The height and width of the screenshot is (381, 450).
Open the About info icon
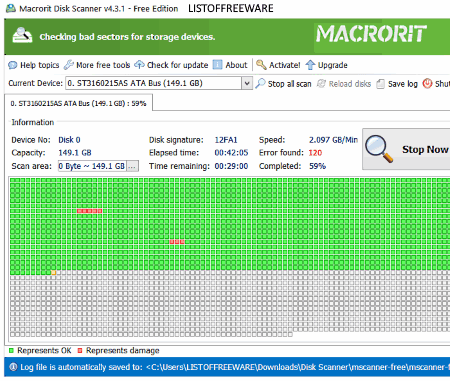217,65
